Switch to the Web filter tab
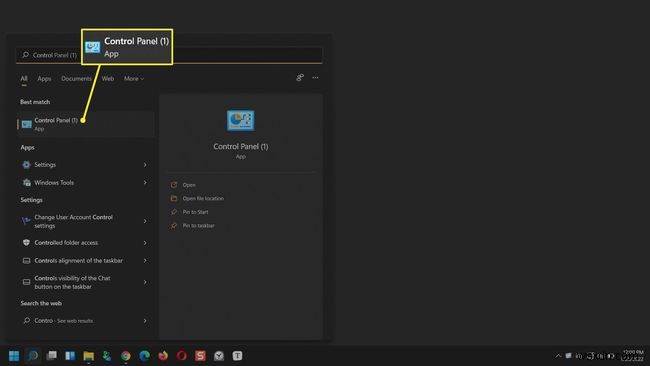The height and width of the screenshot is (366, 650). coord(108,78)
